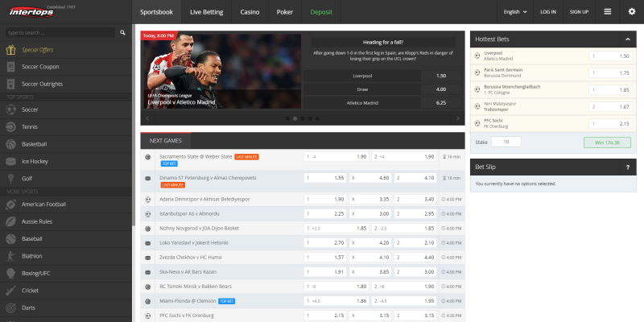Open Special Offers gift icon

pyautogui.click(x=10, y=50)
